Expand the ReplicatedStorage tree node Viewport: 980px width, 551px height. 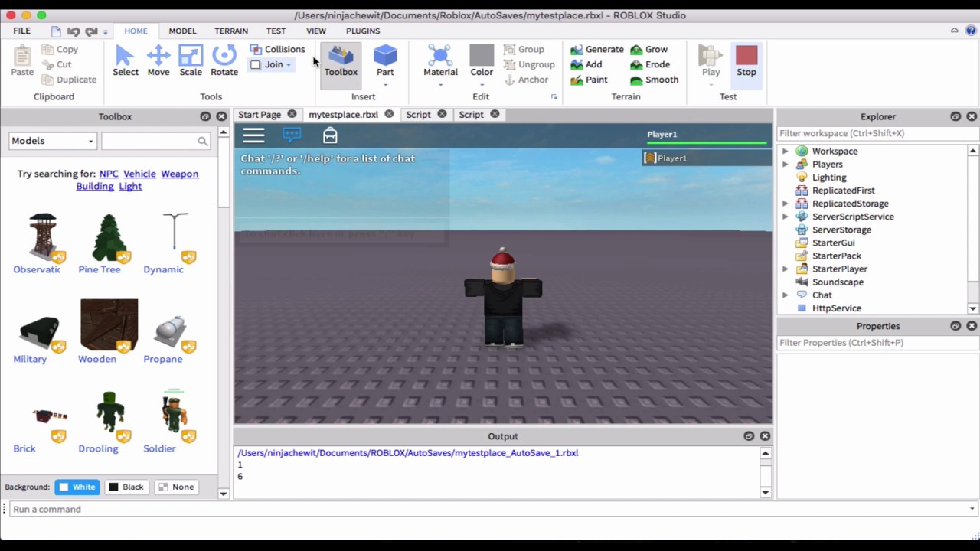tap(785, 204)
